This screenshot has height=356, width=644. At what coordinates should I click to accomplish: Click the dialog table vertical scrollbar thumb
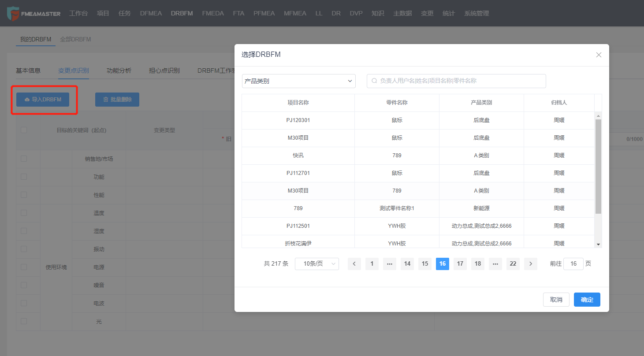click(598, 167)
